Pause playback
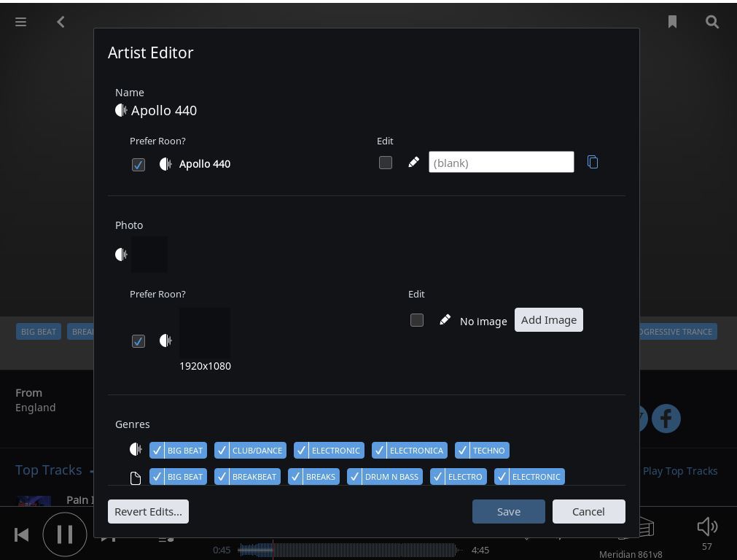The height and width of the screenshot is (560, 737). (65, 534)
